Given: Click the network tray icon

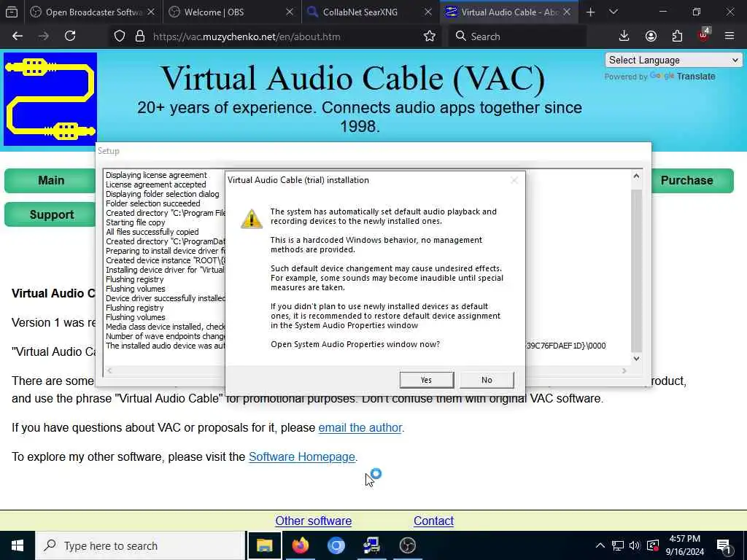Looking at the screenshot, I should 618,545.
